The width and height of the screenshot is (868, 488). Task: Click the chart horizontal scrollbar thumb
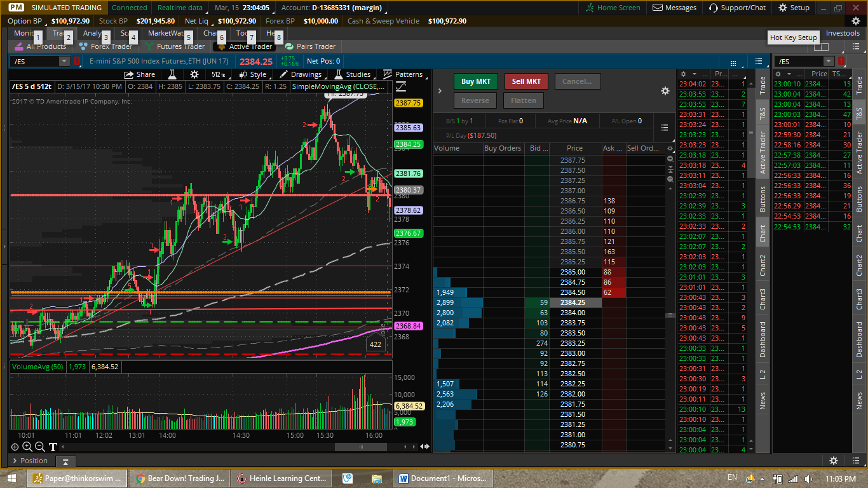(360, 447)
